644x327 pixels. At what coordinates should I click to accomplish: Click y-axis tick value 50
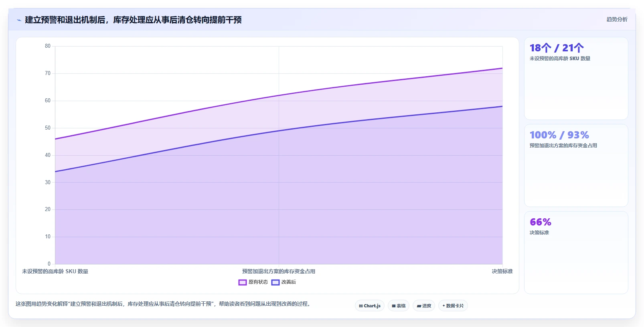click(48, 128)
